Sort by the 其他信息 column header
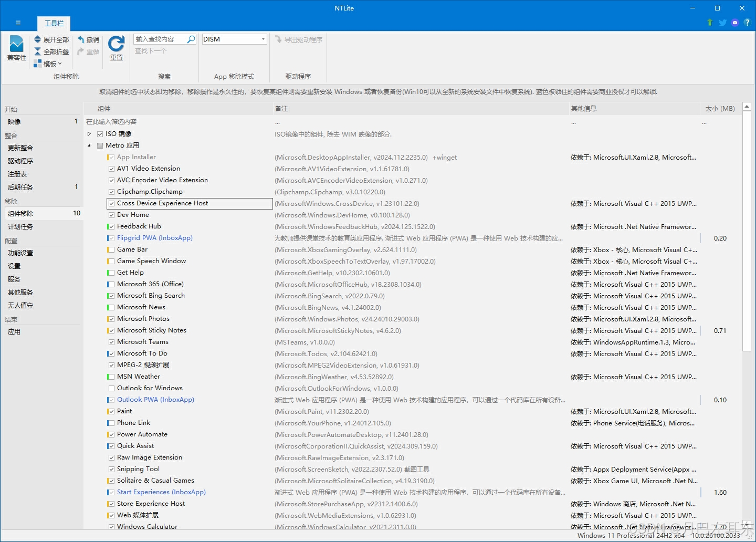756x542 pixels. point(634,108)
